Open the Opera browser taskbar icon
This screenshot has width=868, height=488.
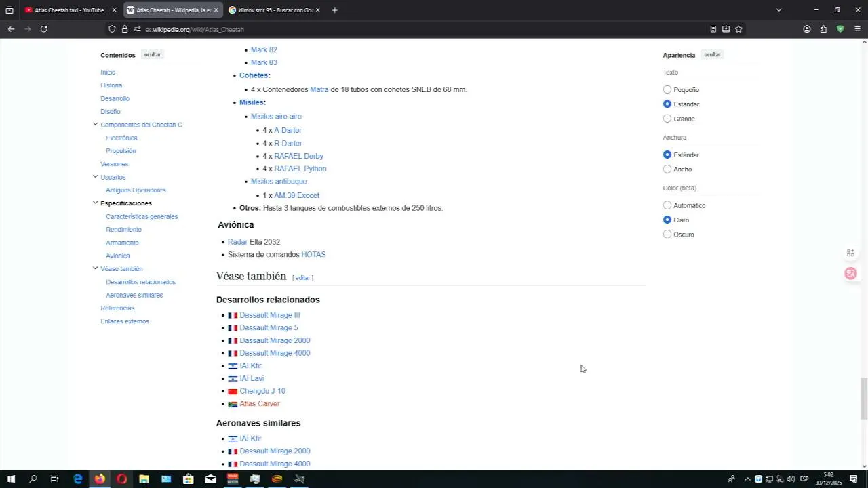122,479
